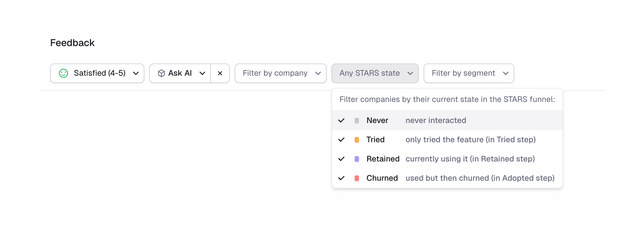Remove the Ask AI filter

(x=220, y=73)
